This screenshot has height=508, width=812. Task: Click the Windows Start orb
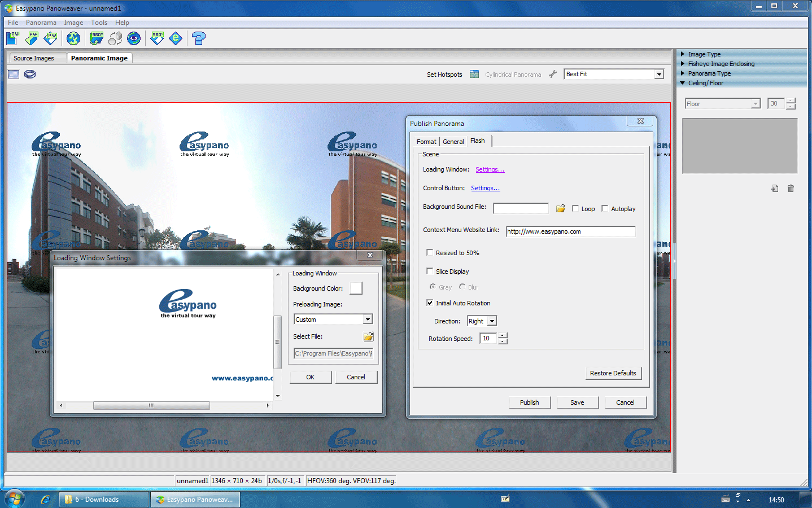(15, 500)
